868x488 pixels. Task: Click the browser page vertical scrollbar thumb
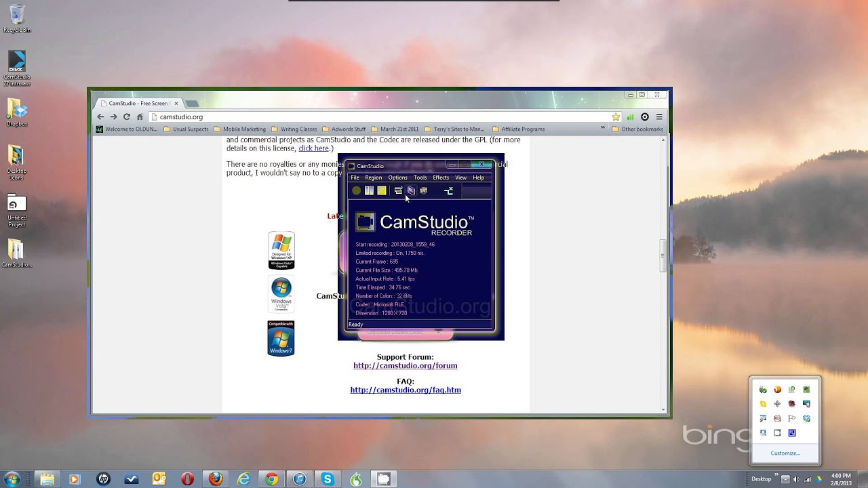pos(663,255)
